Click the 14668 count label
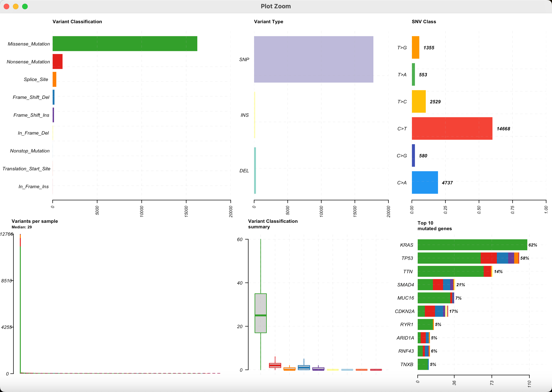This screenshot has height=392, width=552. click(503, 129)
